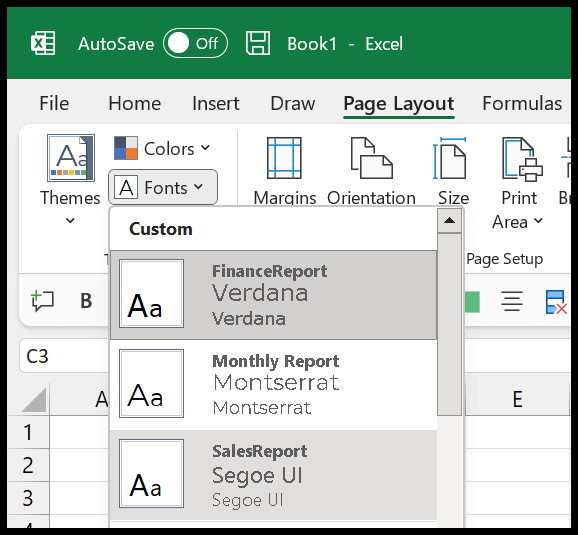The image size is (578, 535).
Task: Select column E header
Action: click(x=518, y=399)
